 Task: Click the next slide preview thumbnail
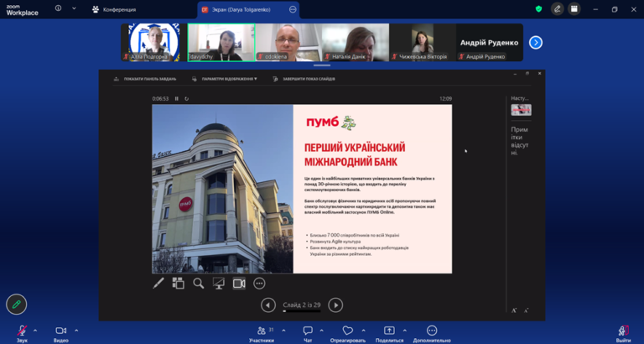pos(521,110)
